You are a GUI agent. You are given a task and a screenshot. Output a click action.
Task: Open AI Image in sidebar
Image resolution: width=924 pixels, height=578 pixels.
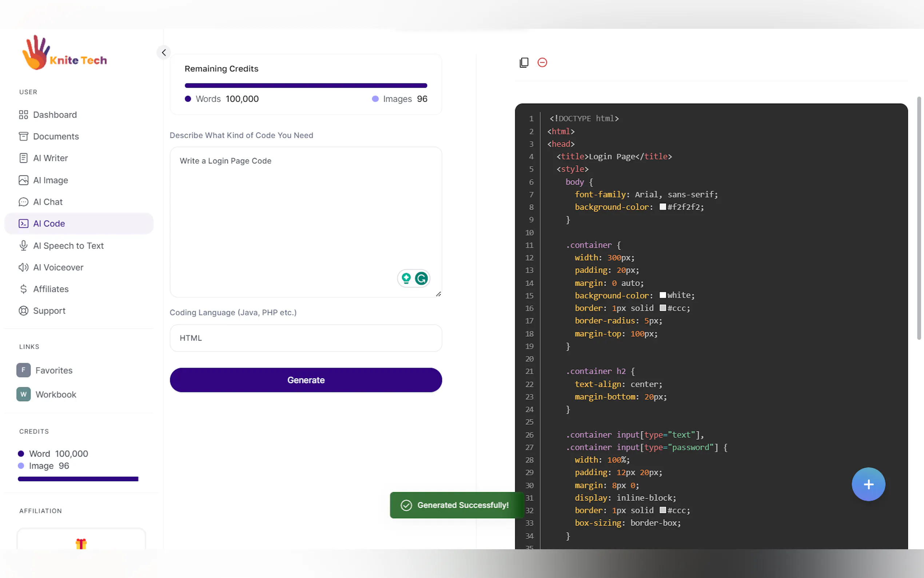point(51,180)
